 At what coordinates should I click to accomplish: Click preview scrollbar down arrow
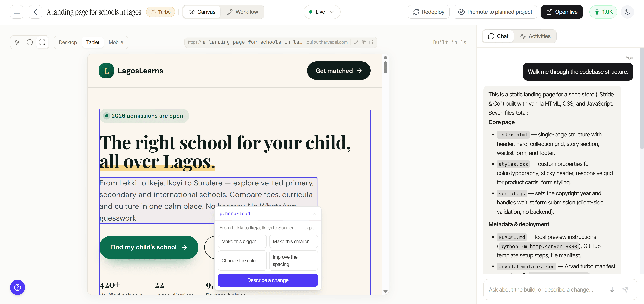pyautogui.click(x=385, y=291)
